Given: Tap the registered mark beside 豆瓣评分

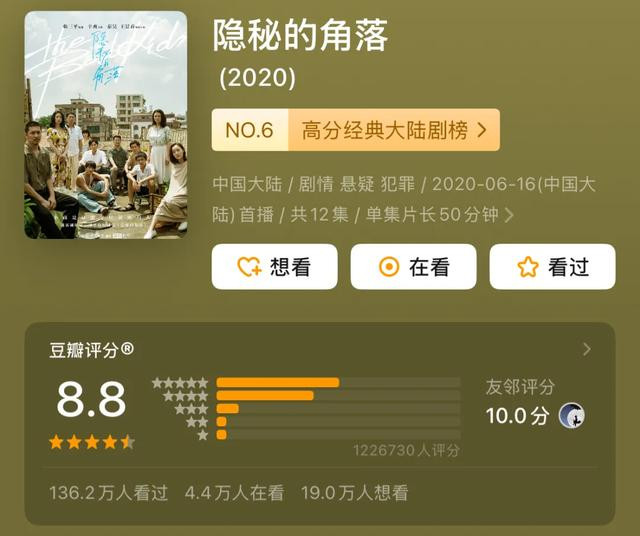Looking at the screenshot, I should (127, 348).
